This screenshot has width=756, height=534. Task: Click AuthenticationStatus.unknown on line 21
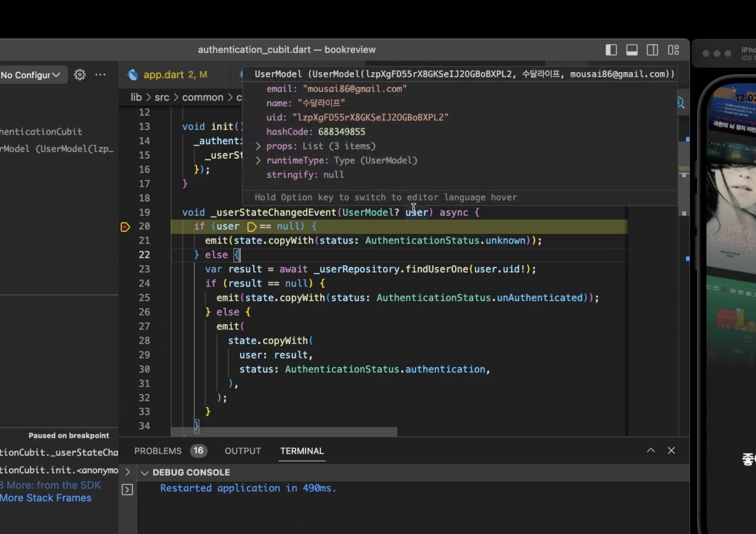(x=445, y=241)
